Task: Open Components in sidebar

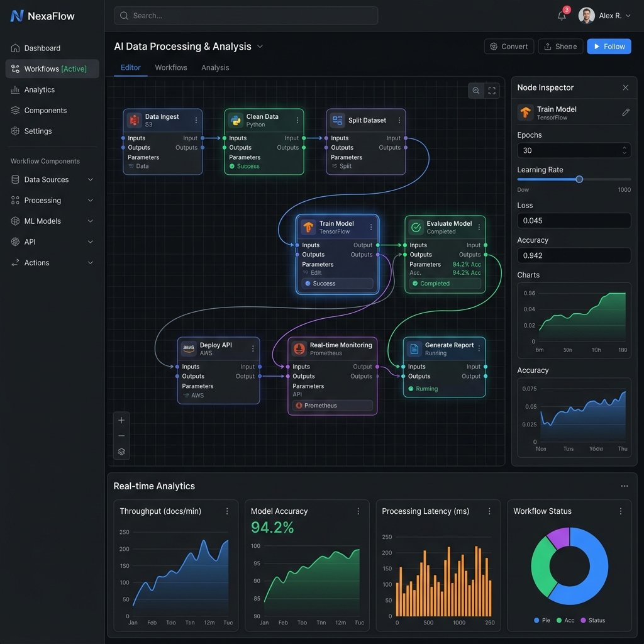Action: point(52,111)
